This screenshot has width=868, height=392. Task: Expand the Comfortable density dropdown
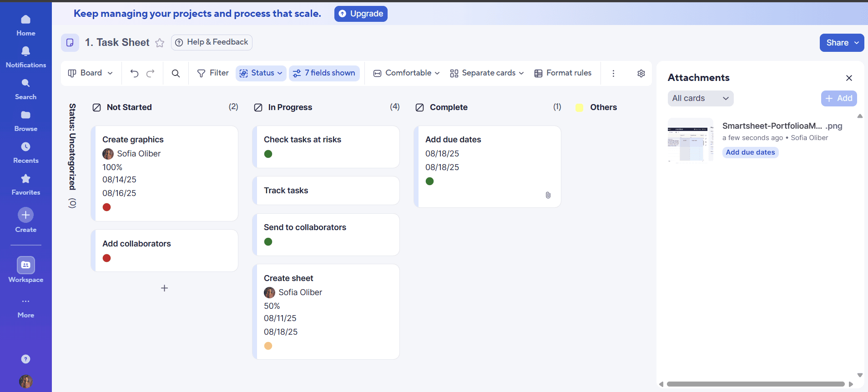click(x=406, y=73)
